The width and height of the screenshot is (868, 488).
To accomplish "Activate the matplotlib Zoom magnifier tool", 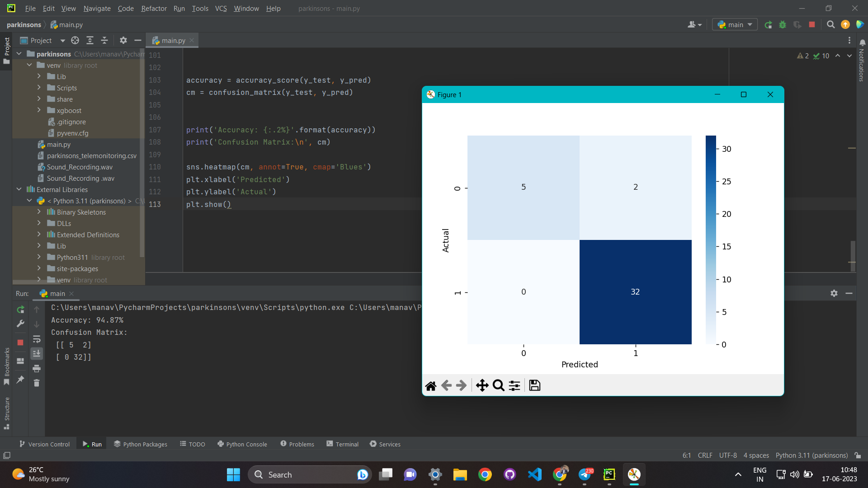I will pyautogui.click(x=498, y=385).
